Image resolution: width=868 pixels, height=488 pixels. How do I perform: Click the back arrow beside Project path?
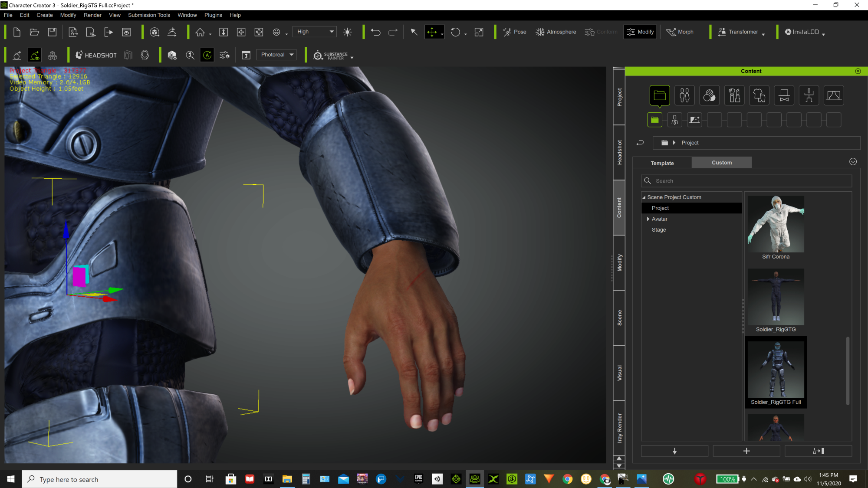(640, 143)
